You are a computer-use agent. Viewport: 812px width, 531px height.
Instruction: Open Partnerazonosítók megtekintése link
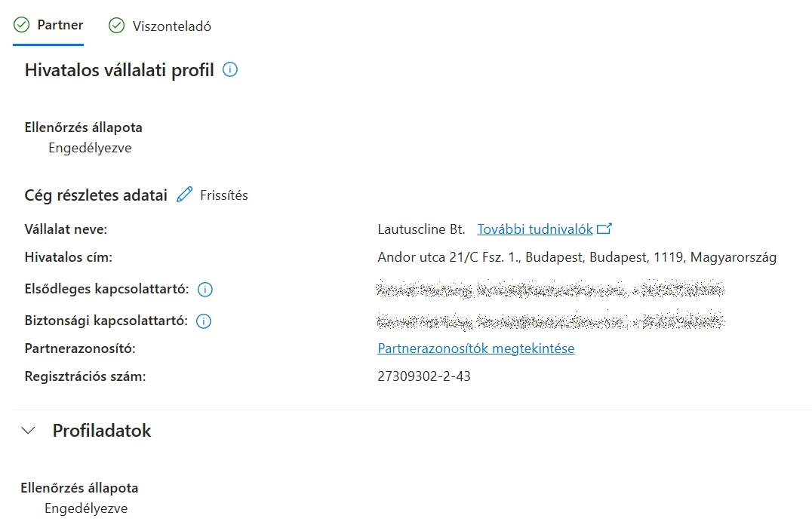pyautogui.click(x=475, y=348)
